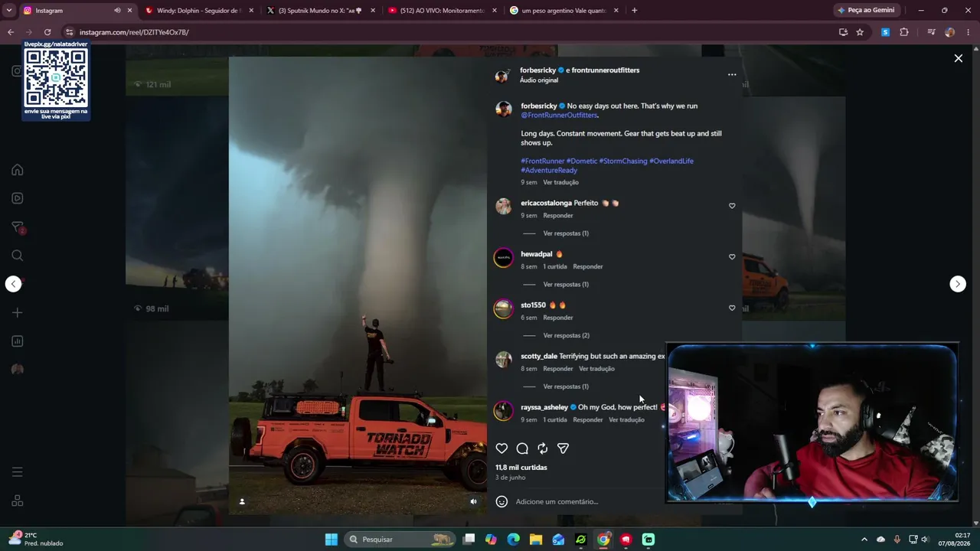The image size is (980, 551).
Task: Open the #Dometic hashtag
Action: pyautogui.click(x=581, y=161)
